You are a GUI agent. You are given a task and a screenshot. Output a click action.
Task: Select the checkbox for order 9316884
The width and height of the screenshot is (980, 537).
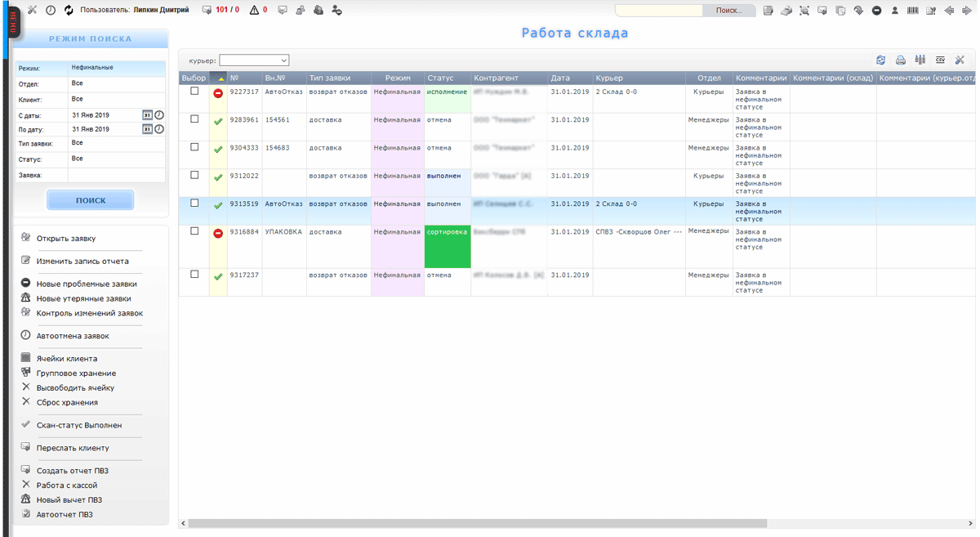coord(194,231)
